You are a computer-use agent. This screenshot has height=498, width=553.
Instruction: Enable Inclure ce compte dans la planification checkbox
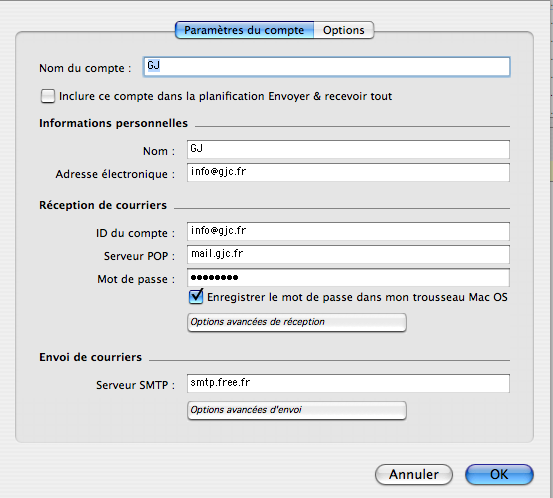(x=48, y=96)
